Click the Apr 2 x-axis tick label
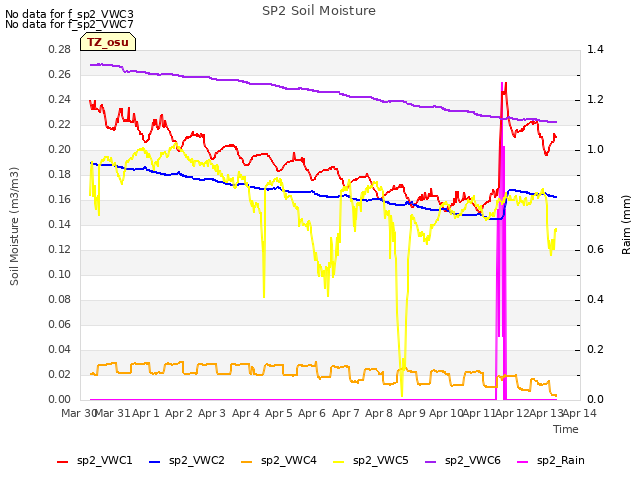 (179, 413)
